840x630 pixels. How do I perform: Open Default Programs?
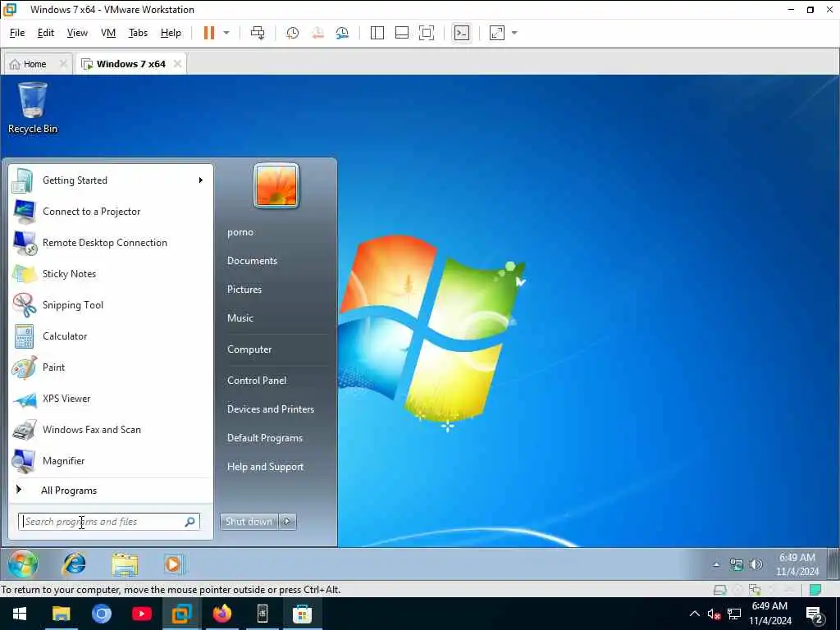pyautogui.click(x=265, y=438)
